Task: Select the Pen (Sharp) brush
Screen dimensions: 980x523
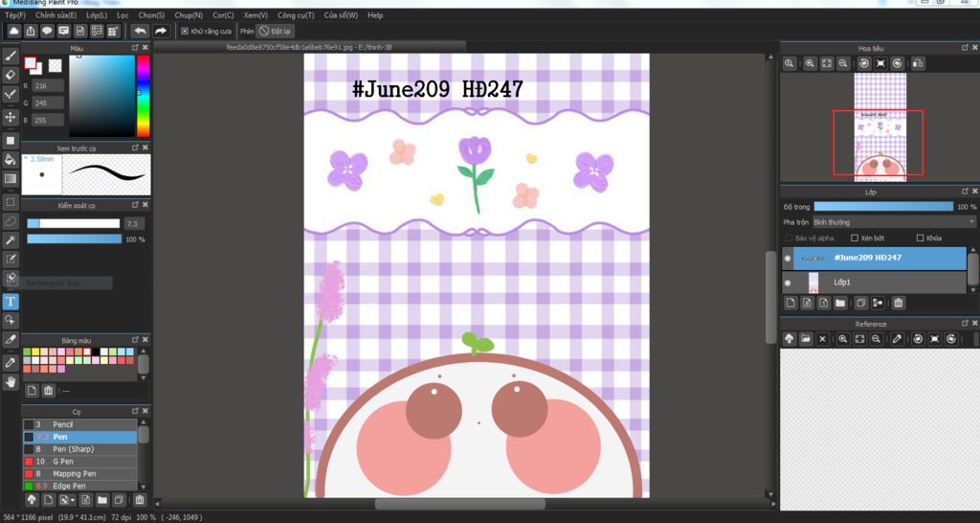Action: pos(80,449)
